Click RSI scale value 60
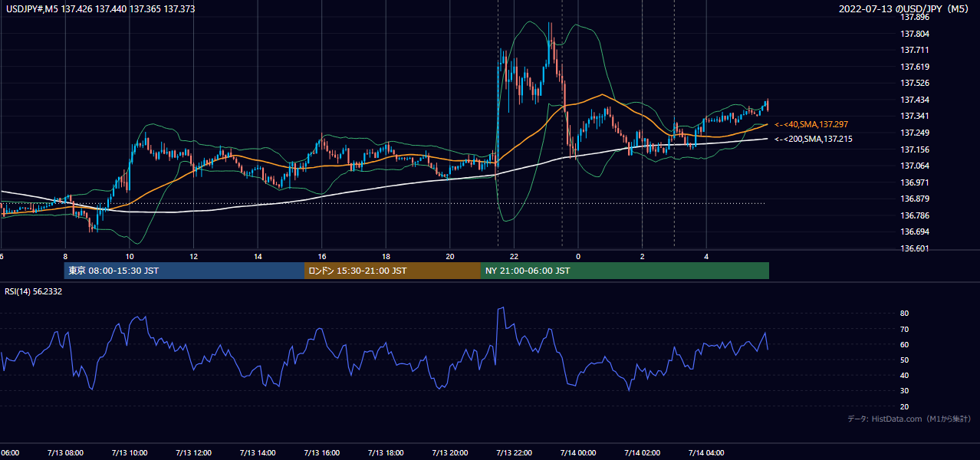Screen dimensions: 980x460 (x=905, y=344)
